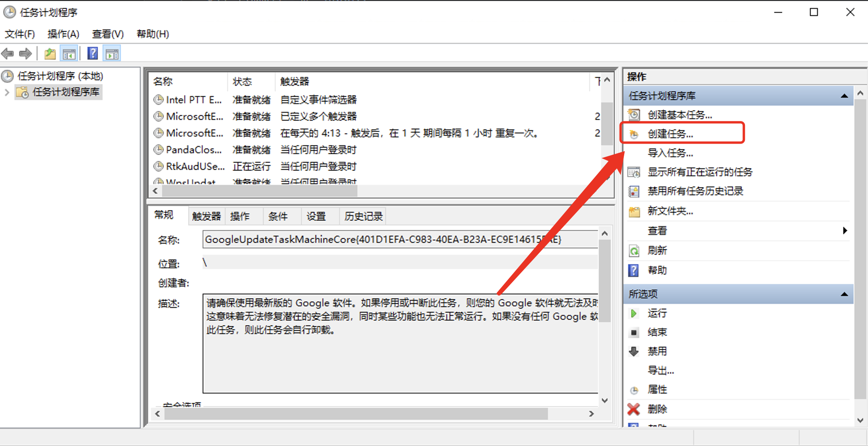Sort by the 状态 column header
Screen dimensions: 868x446
(x=251, y=82)
